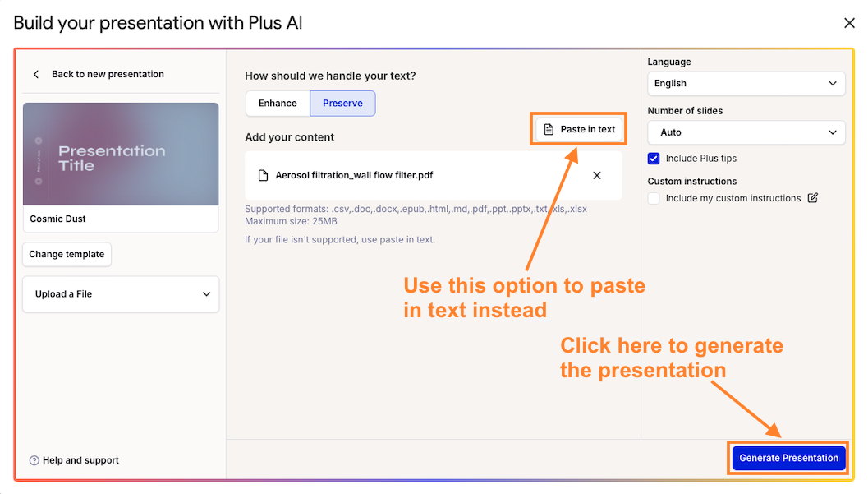The width and height of the screenshot is (868, 494).
Task: Open the English language dropdown
Action: tap(746, 84)
